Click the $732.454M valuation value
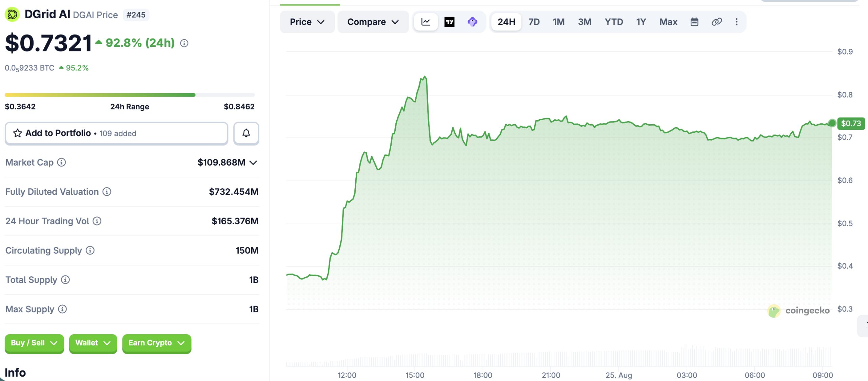The width and height of the screenshot is (868, 381). point(234,192)
